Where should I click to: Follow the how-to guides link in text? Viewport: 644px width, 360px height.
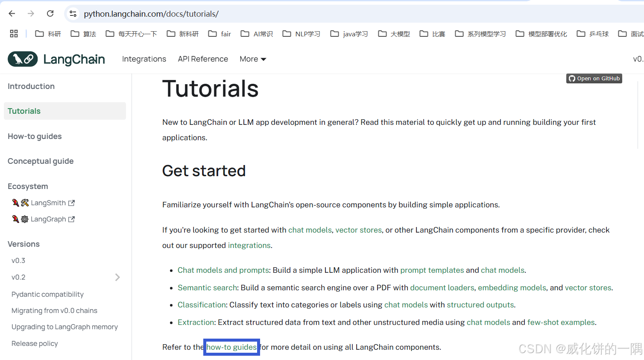(231, 347)
